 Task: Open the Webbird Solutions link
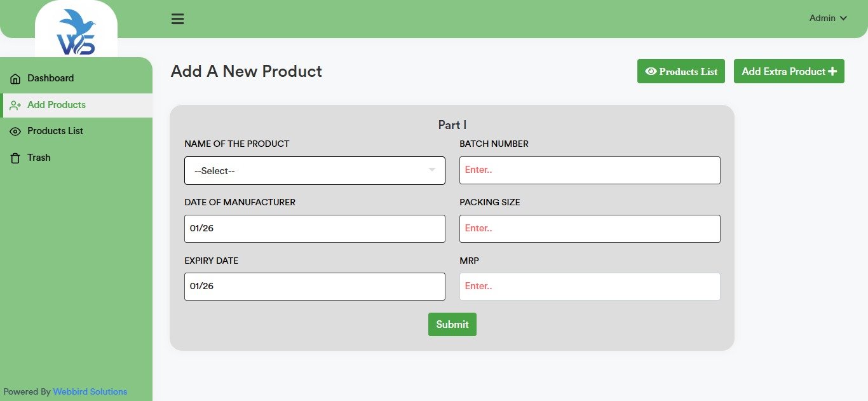(x=90, y=391)
